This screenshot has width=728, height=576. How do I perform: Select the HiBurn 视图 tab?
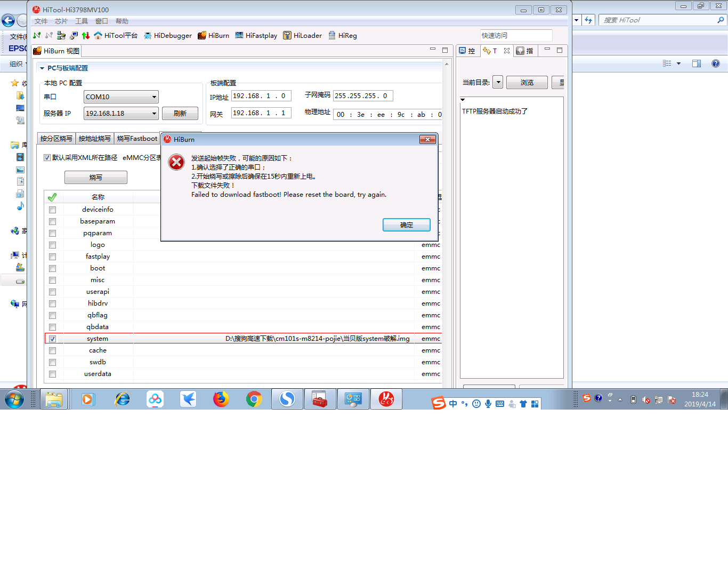56,51
